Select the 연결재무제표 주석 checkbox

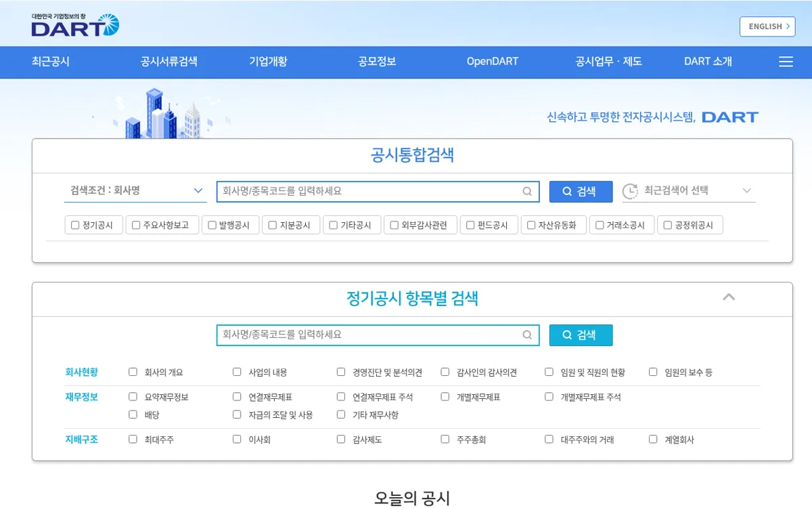(341, 397)
